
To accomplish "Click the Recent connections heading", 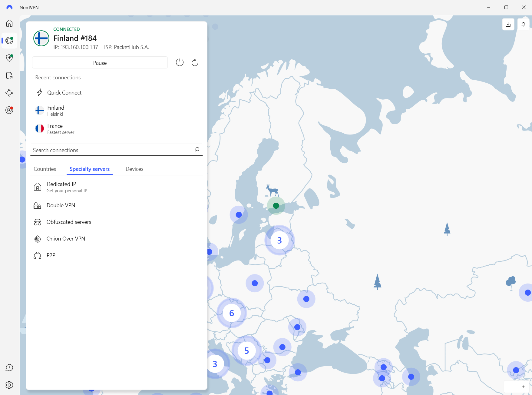I will 58,78.
